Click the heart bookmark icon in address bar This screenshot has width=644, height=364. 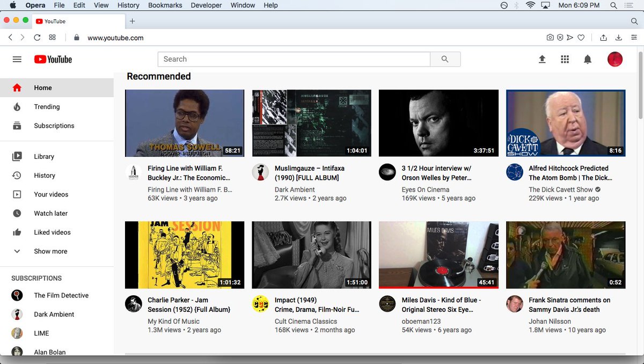click(581, 38)
